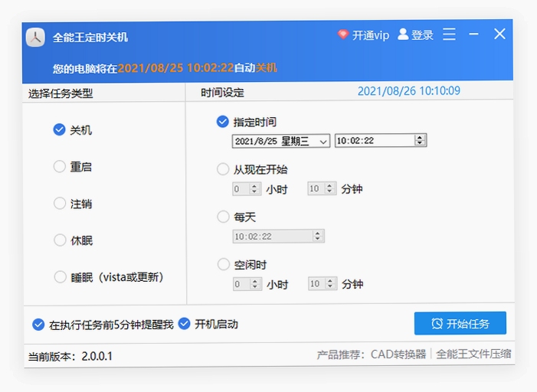
Task: Click the current time 2021/08/26 10:10:09
Action: (x=409, y=91)
